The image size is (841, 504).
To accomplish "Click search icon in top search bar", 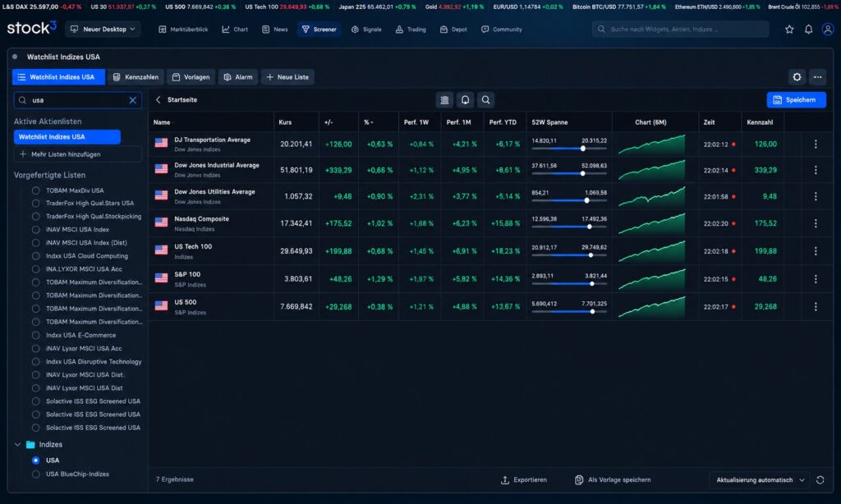I will (601, 30).
